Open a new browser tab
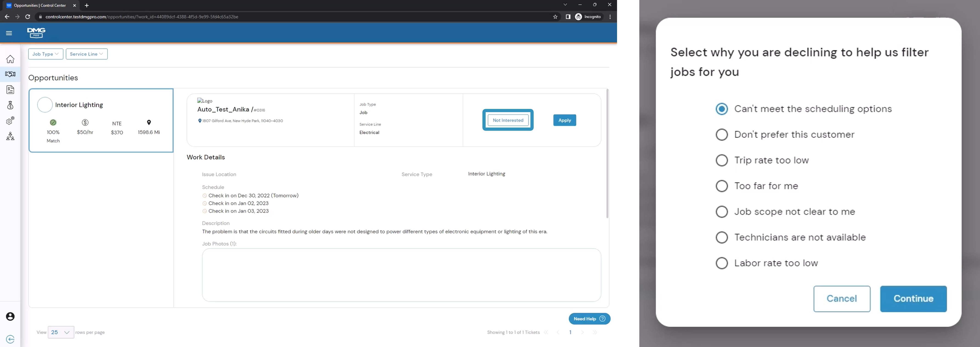This screenshot has width=980, height=347. [x=87, y=5]
